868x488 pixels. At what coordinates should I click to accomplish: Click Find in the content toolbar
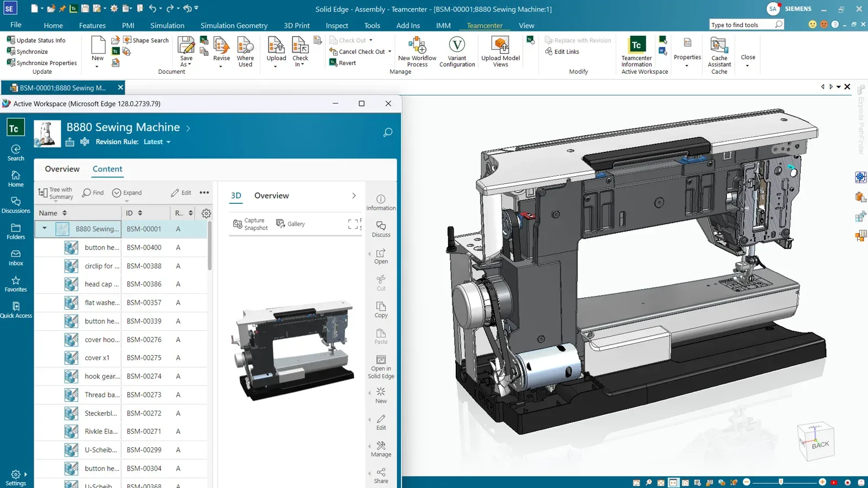pyautogui.click(x=93, y=193)
